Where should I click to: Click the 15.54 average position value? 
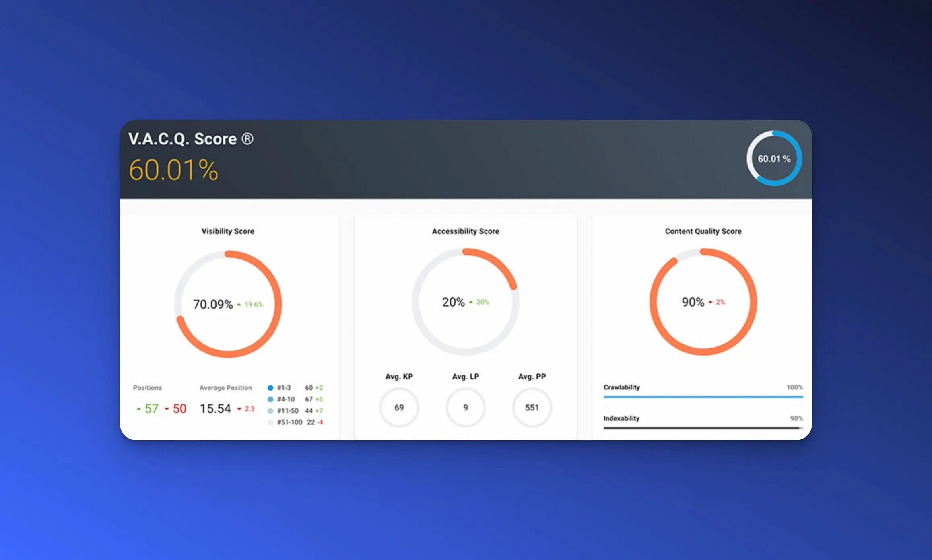(215, 408)
